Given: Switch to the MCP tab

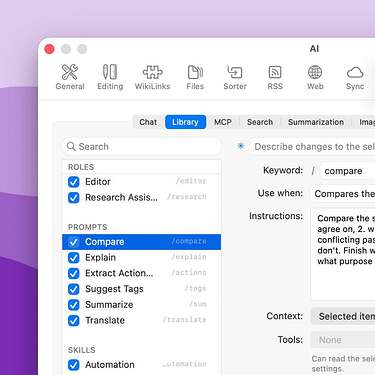Looking at the screenshot, I should [223, 122].
